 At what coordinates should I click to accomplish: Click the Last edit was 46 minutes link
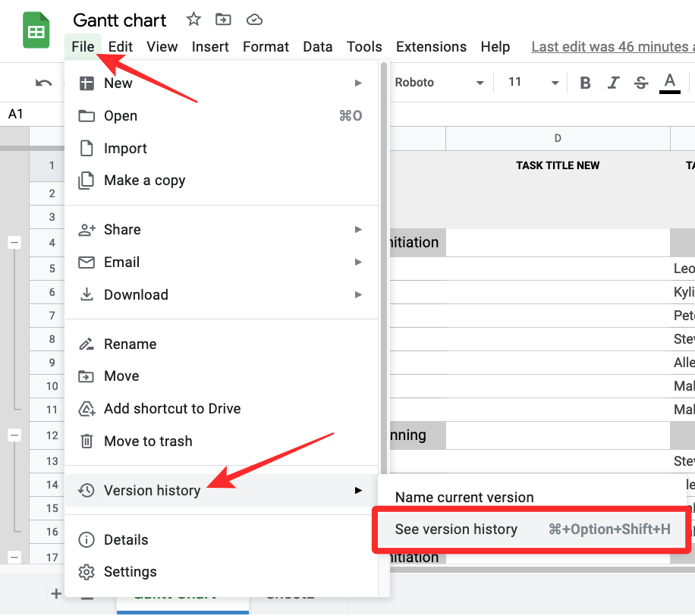click(613, 46)
